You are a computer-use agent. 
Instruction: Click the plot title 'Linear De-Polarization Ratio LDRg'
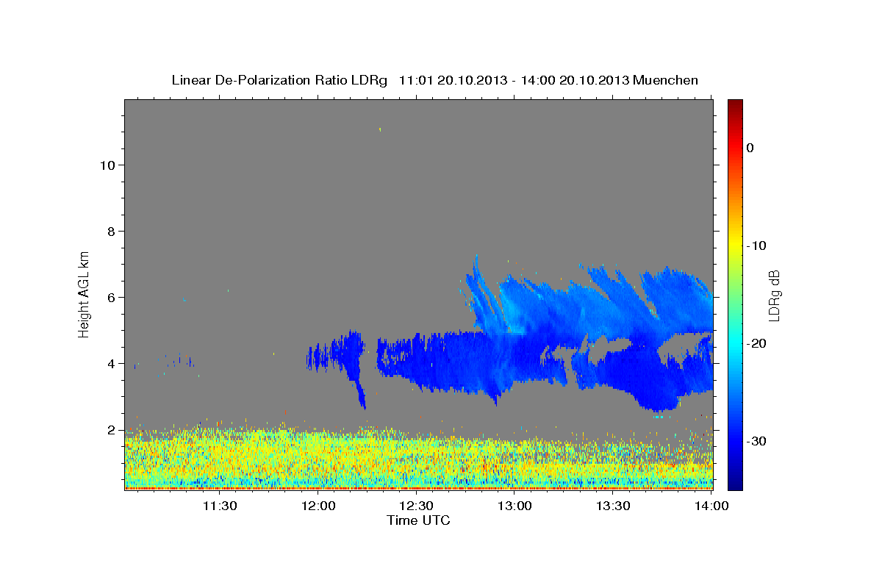point(279,80)
